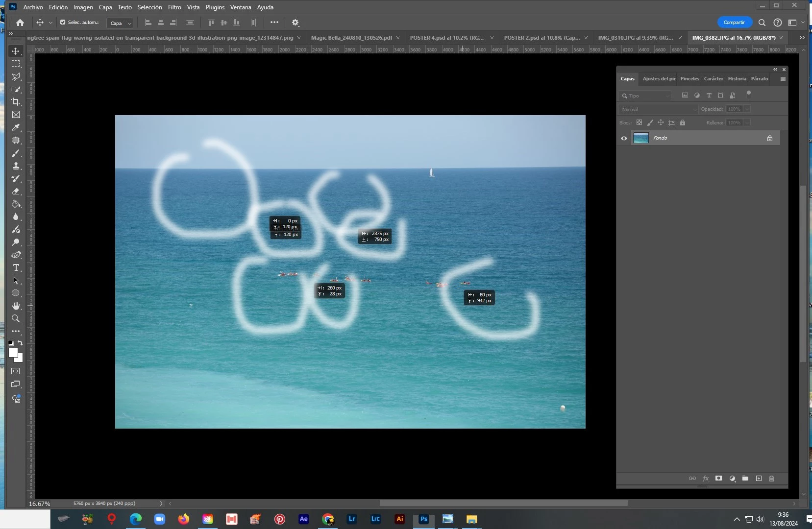Screen dimensions: 812x529
Task: Delete layer with the trash button
Action: click(x=771, y=479)
